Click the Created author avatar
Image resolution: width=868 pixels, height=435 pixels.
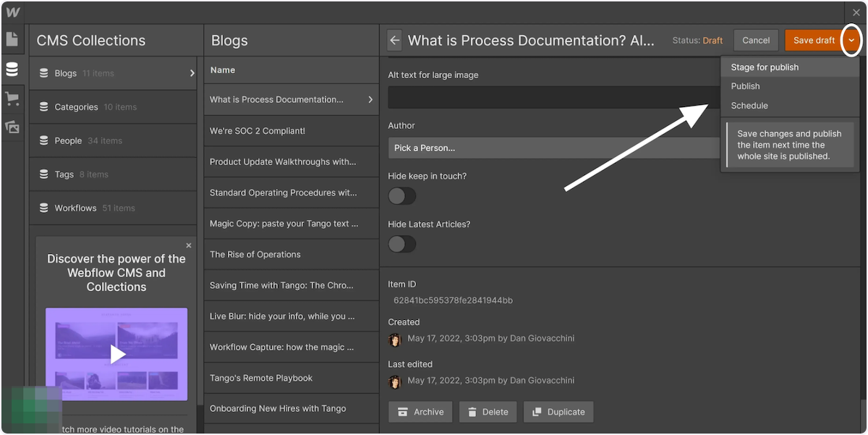(395, 339)
